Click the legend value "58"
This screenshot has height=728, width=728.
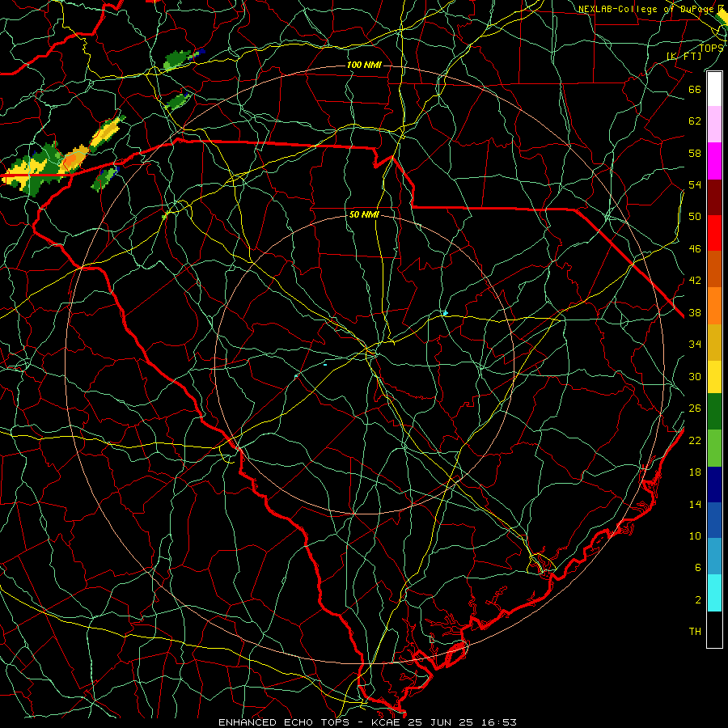pos(695,153)
